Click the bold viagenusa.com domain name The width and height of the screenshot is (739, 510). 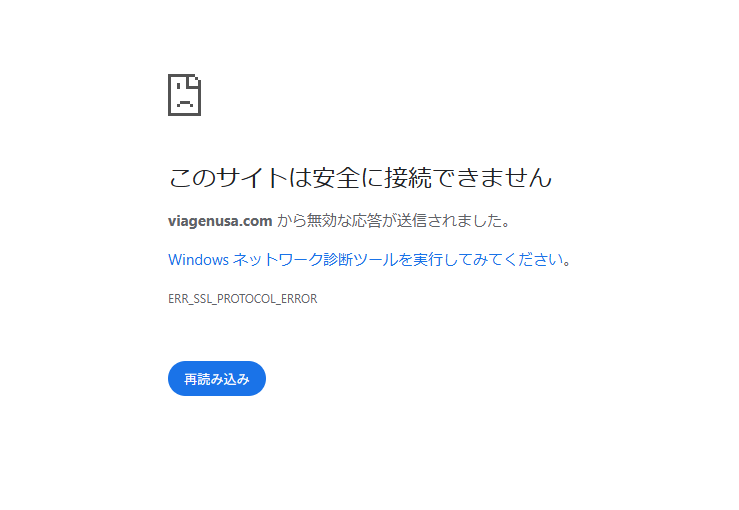(220, 221)
